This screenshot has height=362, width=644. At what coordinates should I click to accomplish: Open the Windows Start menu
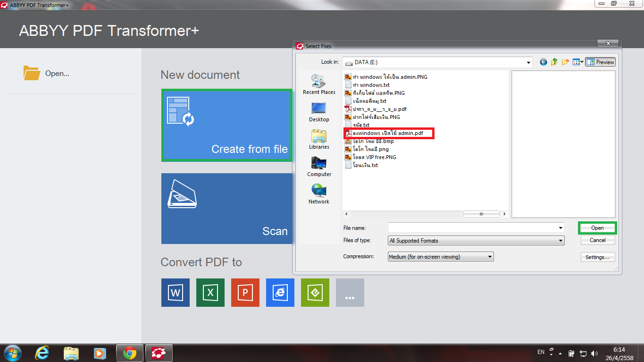[12, 353]
